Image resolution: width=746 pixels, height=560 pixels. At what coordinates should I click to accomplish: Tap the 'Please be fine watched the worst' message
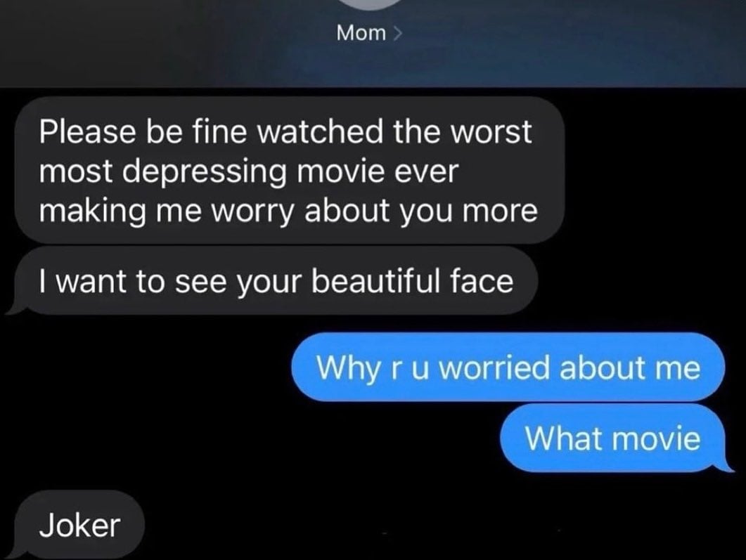(289, 170)
